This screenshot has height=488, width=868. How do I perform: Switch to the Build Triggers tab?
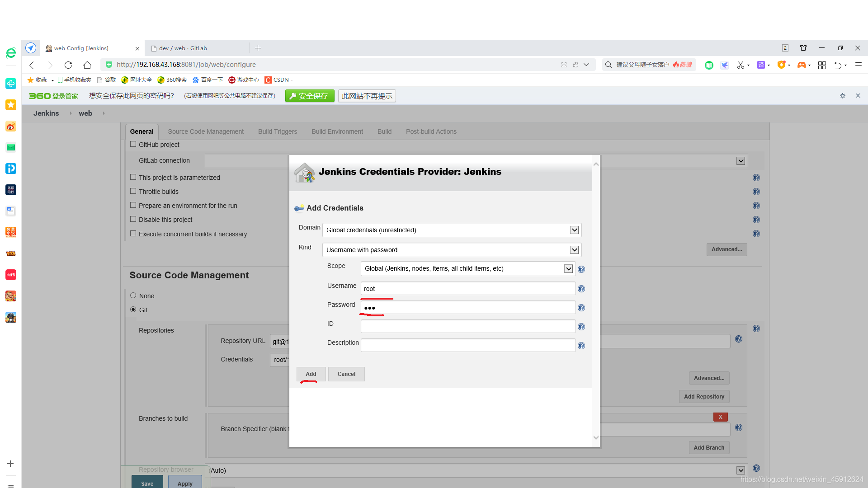(x=278, y=131)
